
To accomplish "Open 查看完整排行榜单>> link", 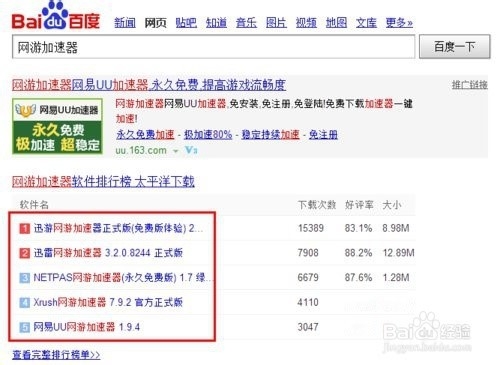I will pyautogui.click(x=56, y=354).
